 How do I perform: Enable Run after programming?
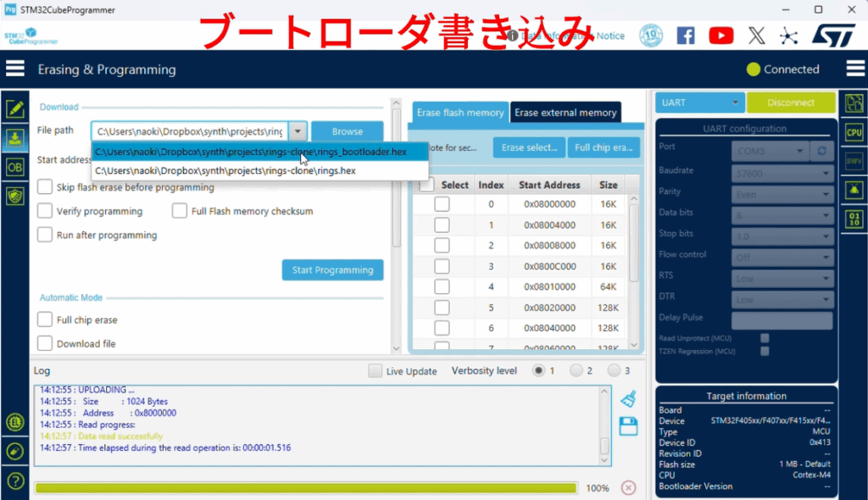pos(45,234)
